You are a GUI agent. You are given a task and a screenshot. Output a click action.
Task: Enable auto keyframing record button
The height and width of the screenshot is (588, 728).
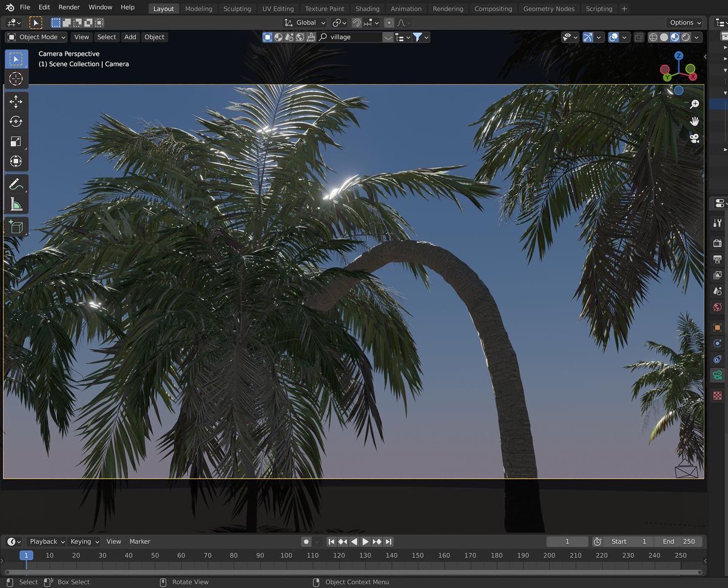click(305, 541)
